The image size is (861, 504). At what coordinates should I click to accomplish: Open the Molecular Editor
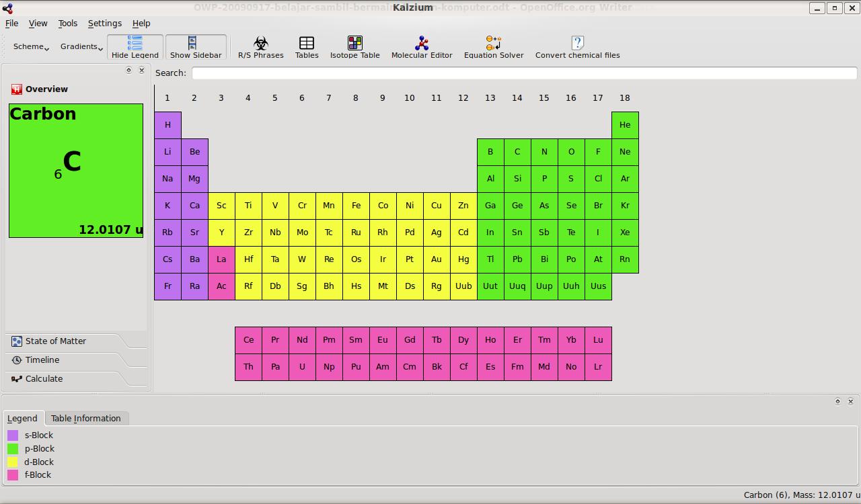pyautogui.click(x=422, y=47)
